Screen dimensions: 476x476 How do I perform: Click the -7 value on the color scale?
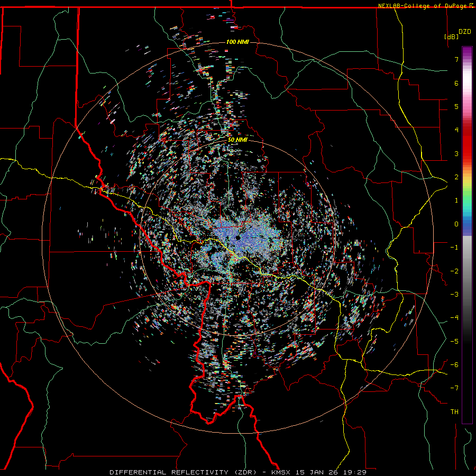point(454,388)
